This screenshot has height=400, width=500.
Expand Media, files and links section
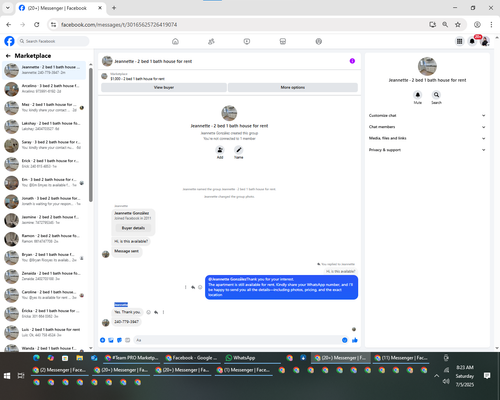coord(427,138)
